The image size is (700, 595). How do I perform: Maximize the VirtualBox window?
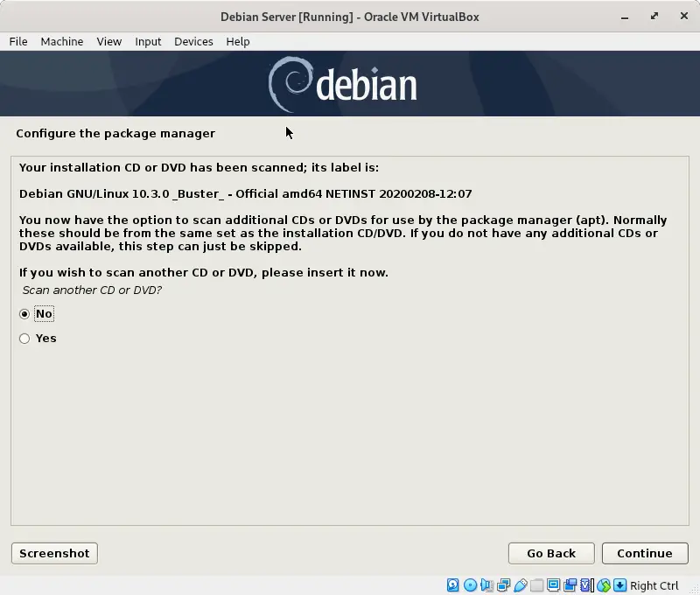[x=654, y=17]
